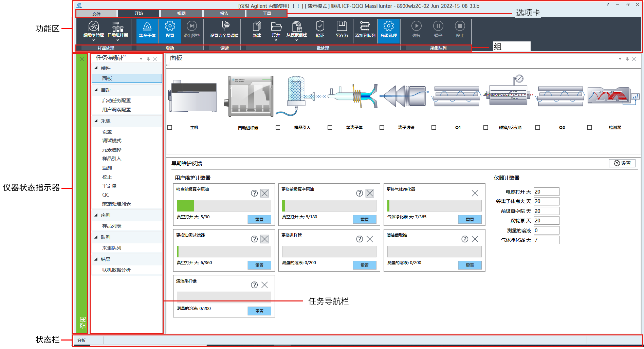Open help for 清洁截取锥 counter
This screenshot has height=349, width=644.
click(465, 239)
